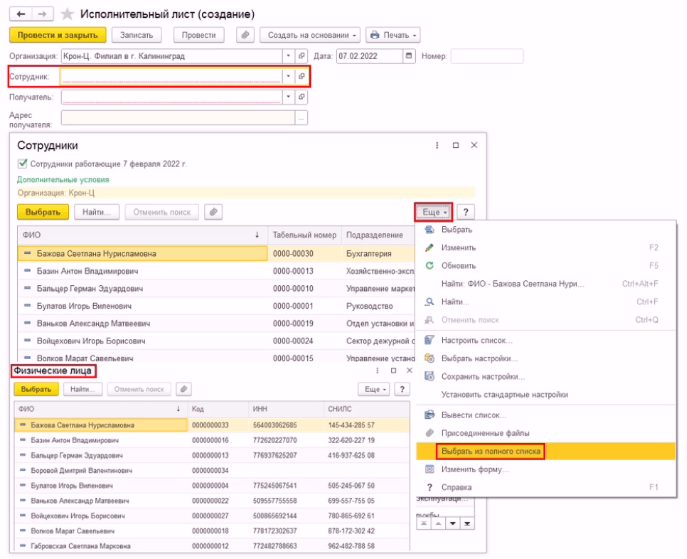The image size is (687, 559).
Task: Click help question mark in Сотрудники window
Action: (466, 212)
